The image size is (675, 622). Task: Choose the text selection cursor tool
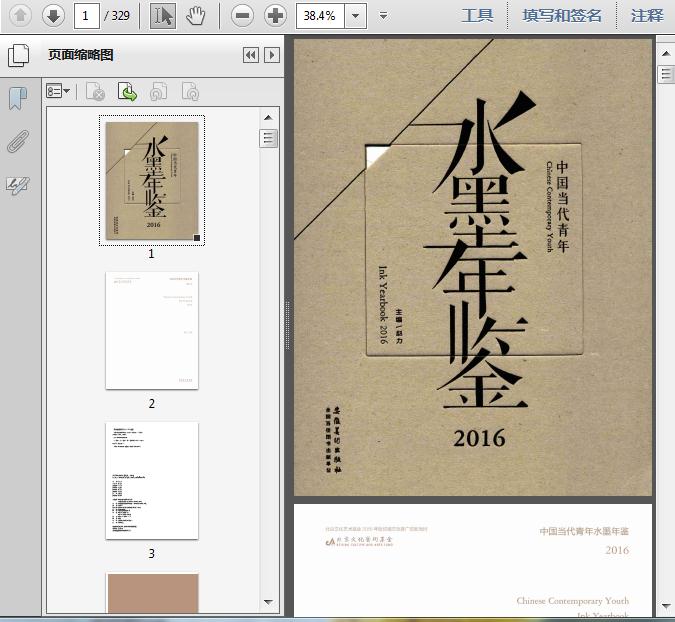[x=163, y=16]
